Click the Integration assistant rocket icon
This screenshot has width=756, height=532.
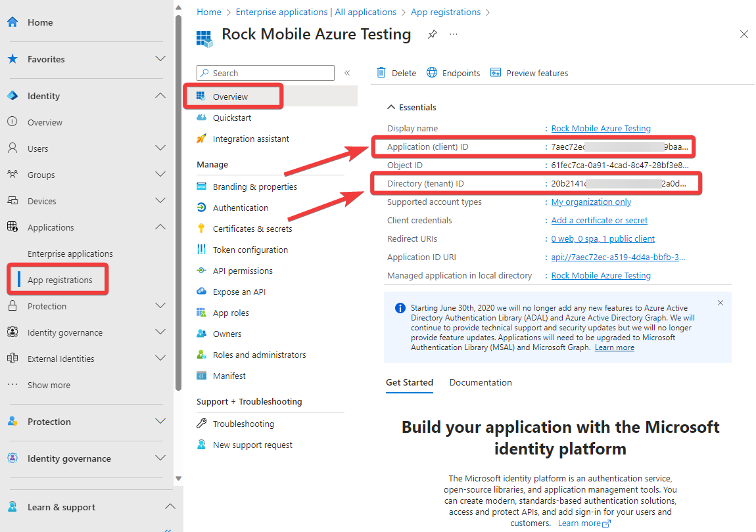(202, 139)
